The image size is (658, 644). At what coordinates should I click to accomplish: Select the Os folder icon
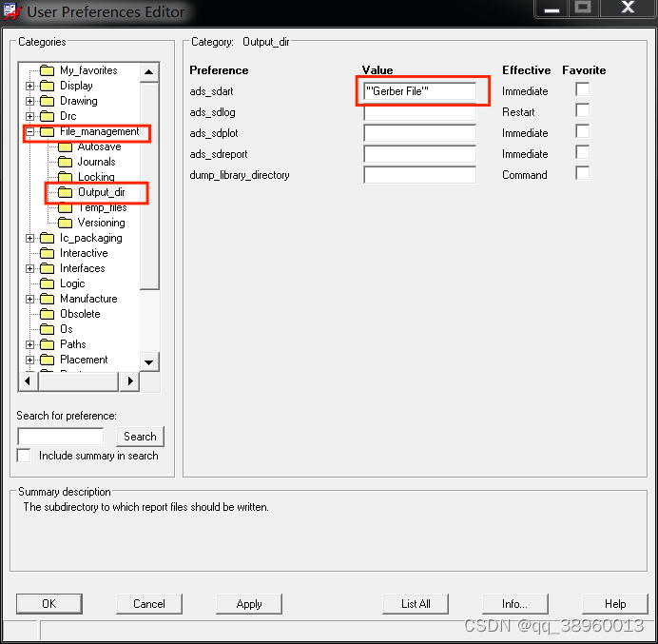[47, 329]
